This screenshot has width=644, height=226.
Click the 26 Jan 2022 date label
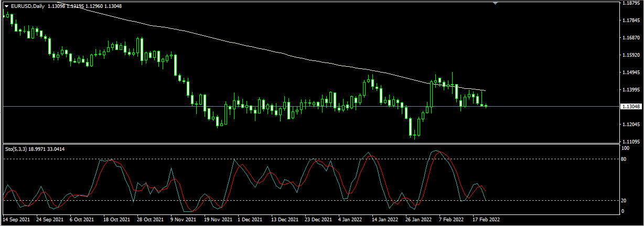coord(418,220)
